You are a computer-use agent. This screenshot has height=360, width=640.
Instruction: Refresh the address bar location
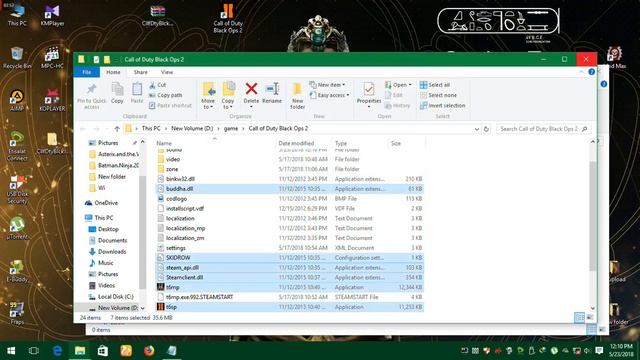[x=486, y=129]
